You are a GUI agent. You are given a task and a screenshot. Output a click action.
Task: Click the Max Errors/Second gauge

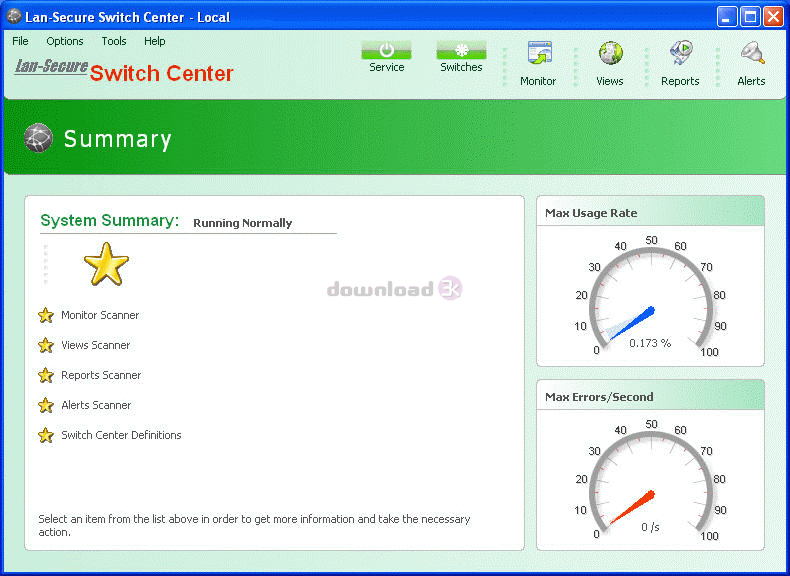[650, 481]
